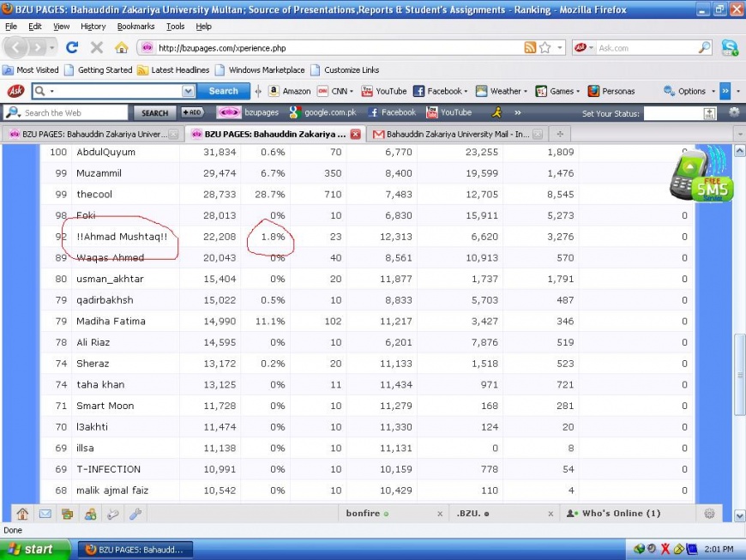Open the Bookmarks menu
Image resolution: width=746 pixels, height=560 pixels.
click(x=135, y=27)
